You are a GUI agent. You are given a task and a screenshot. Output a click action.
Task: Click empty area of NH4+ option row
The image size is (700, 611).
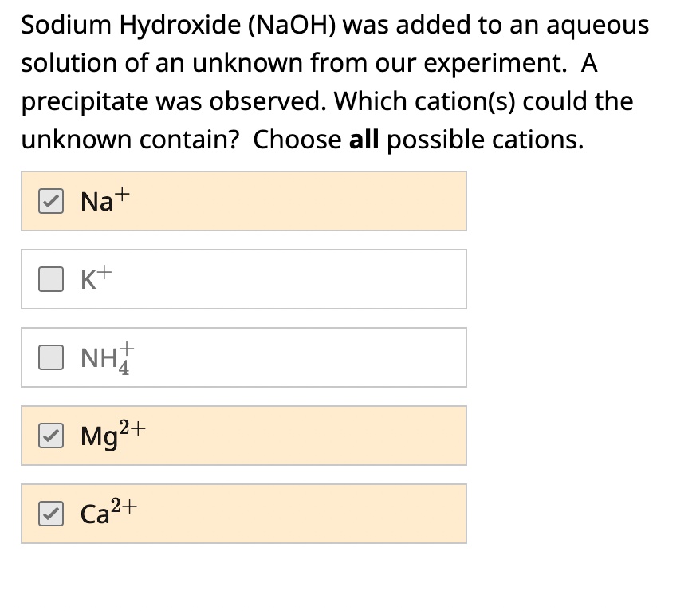coord(319,357)
